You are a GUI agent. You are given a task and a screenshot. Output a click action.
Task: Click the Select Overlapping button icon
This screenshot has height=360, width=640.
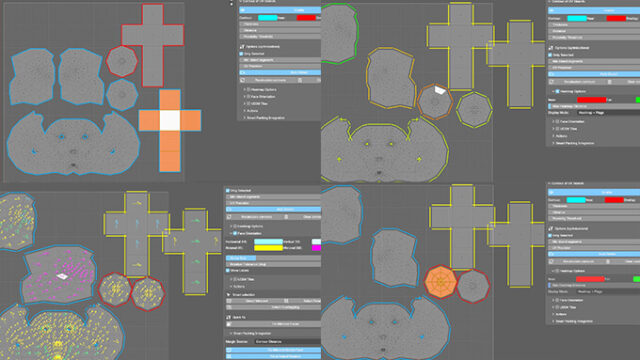(229, 307)
